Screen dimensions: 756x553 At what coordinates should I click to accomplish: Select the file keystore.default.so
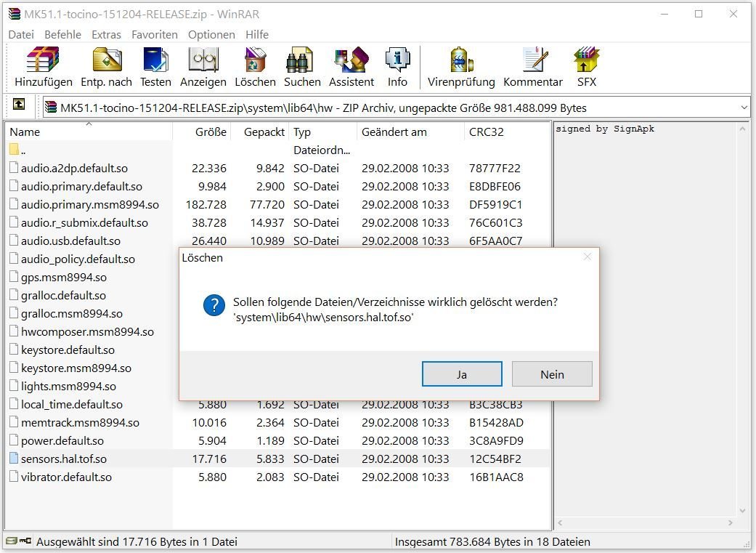coord(68,350)
